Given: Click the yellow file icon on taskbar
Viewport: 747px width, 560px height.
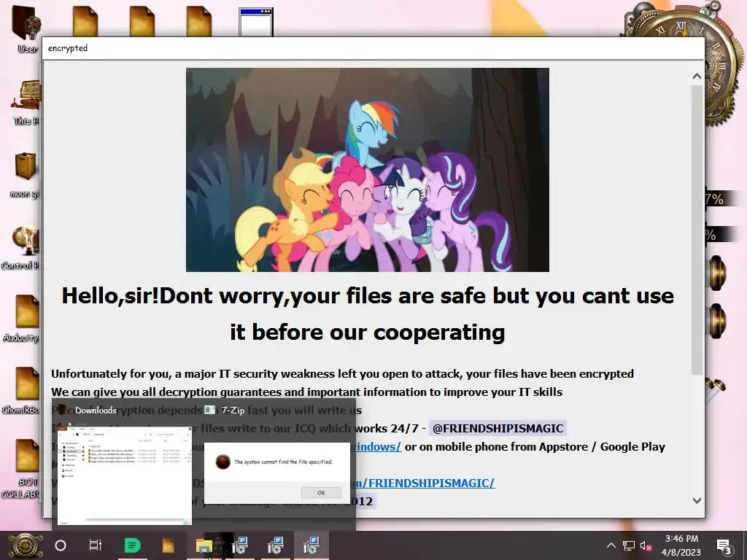Looking at the screenshot, I should [168, 545].
